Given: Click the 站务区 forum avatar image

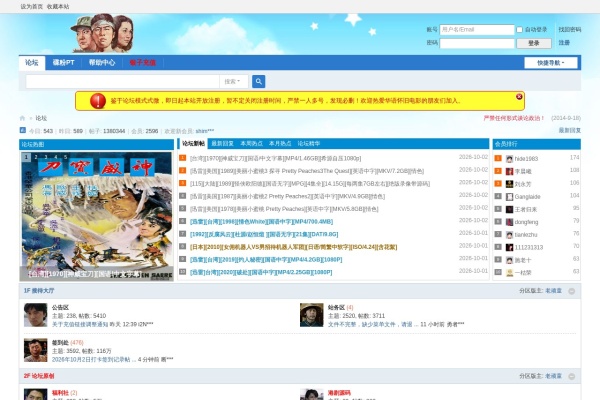Looking at the screenshot, I should click(311, 315).
